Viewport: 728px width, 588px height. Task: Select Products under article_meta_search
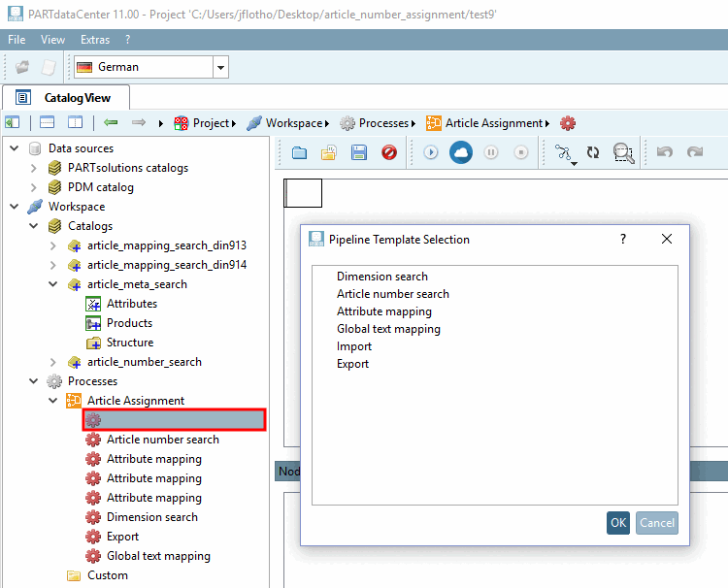point(129,323)
